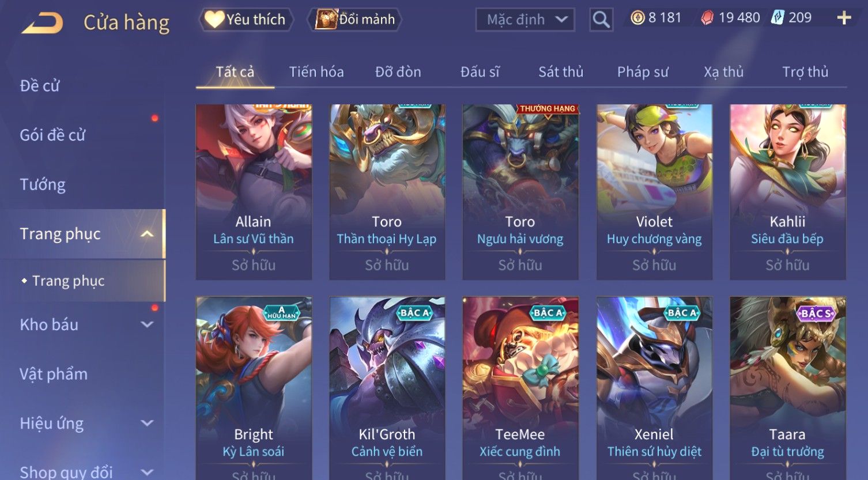The width and height of the screenshot is (868, 480).
Task: Open the search magnifier icon
Action: 601,20
